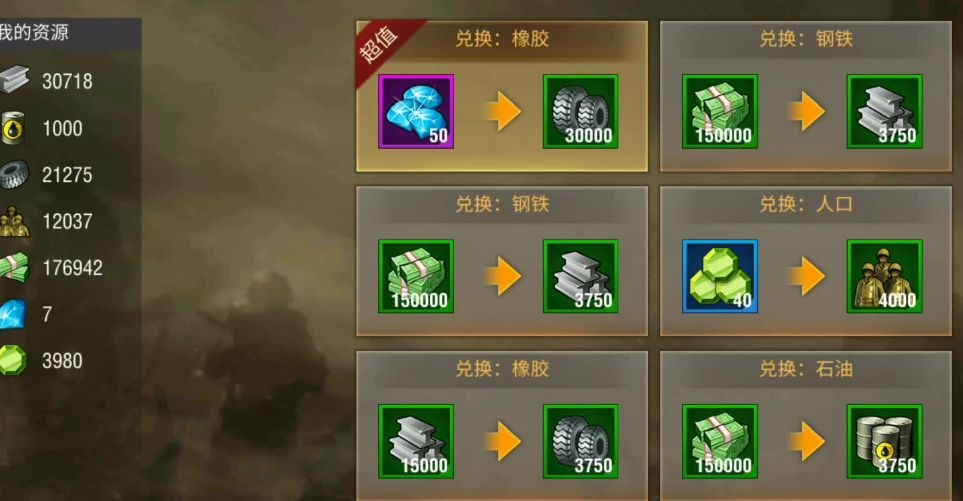The width and height of the screenshot is (963, 501).
Task: Click the tire resource icon showing 21275
Action: point(14,175)
